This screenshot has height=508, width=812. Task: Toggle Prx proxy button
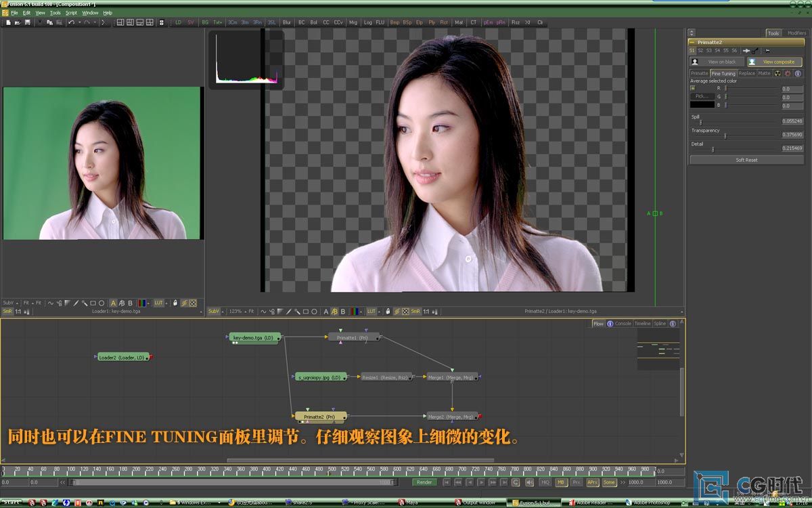577,482
